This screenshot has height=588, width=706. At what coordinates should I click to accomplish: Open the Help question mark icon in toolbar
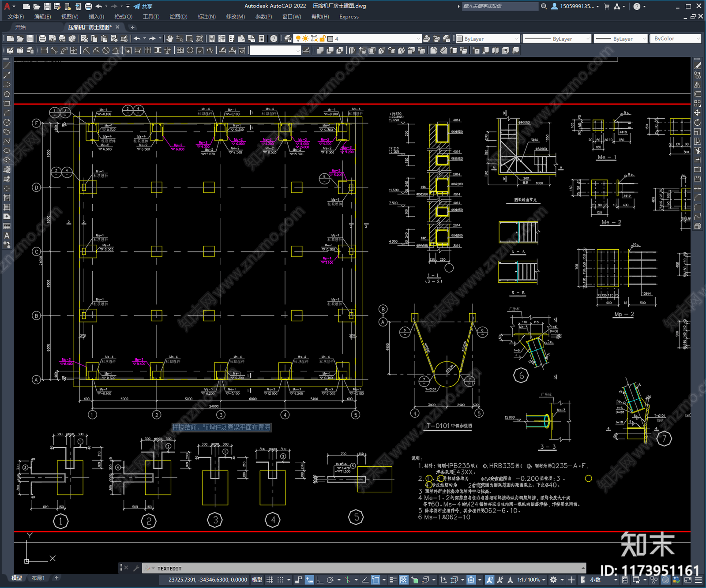click(x=274, y=39)
